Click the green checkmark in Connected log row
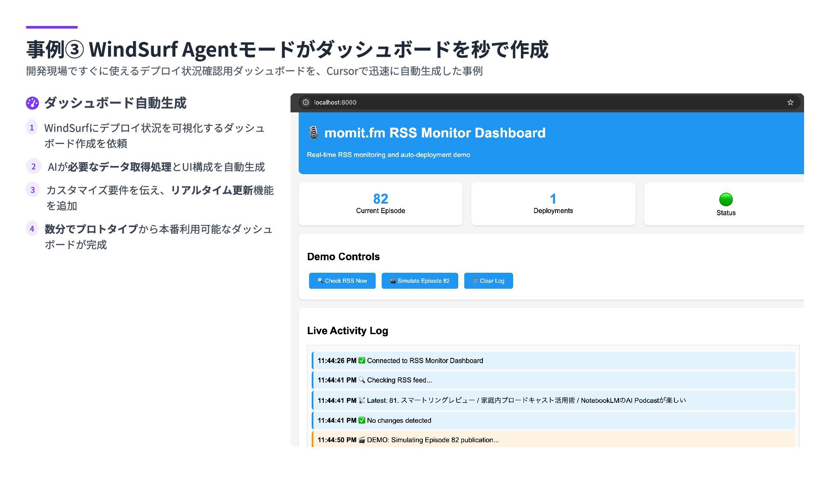830x504 pixels. (362, 360)
